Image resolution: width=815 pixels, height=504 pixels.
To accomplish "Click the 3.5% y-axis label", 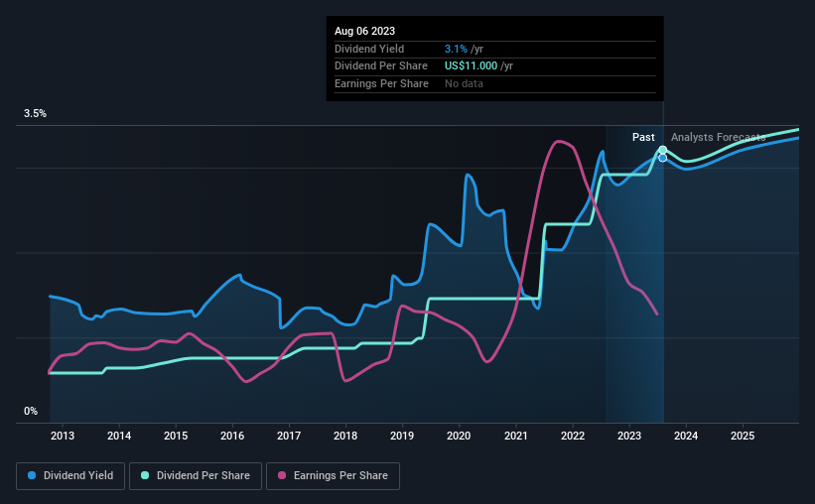I will pyautogui.click(x=35, y=113).
